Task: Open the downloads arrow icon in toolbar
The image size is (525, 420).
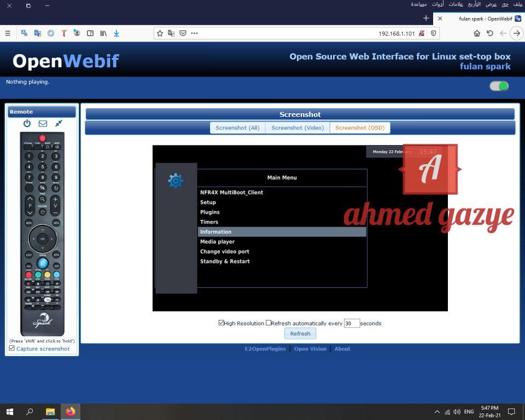Action: click(116, 33)
